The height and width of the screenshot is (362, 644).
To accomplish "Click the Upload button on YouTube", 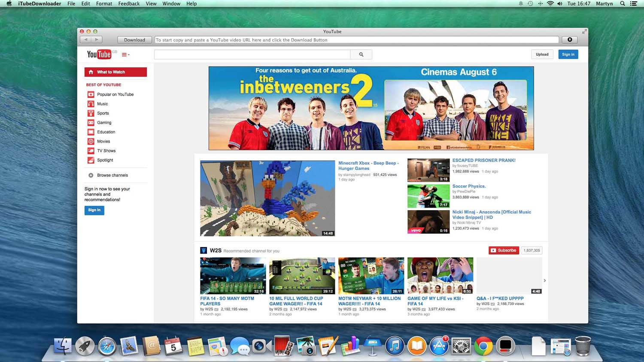I will [542, 54].
